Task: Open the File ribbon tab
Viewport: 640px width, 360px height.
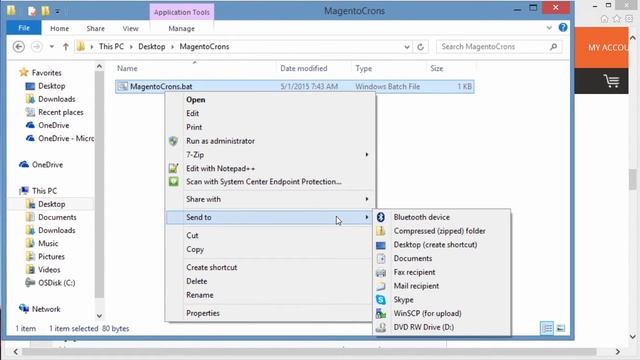Action: [x=24, y=28]
